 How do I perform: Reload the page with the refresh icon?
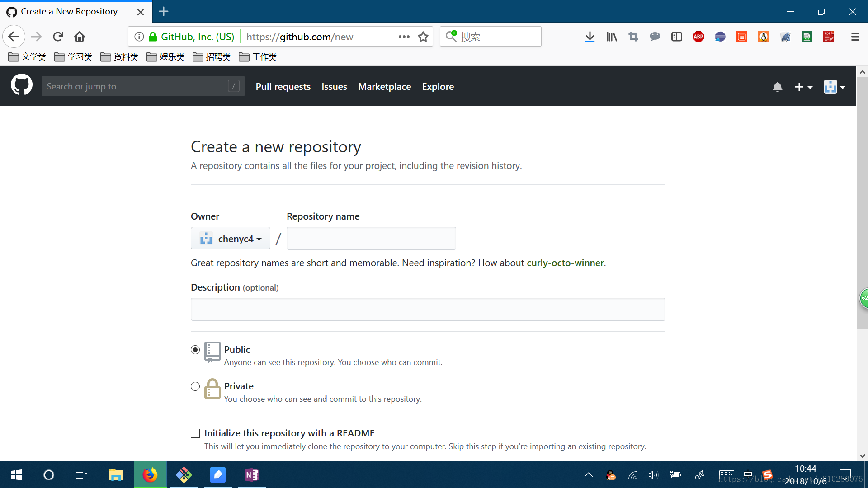pyautogui.click(x=58, y=37)
